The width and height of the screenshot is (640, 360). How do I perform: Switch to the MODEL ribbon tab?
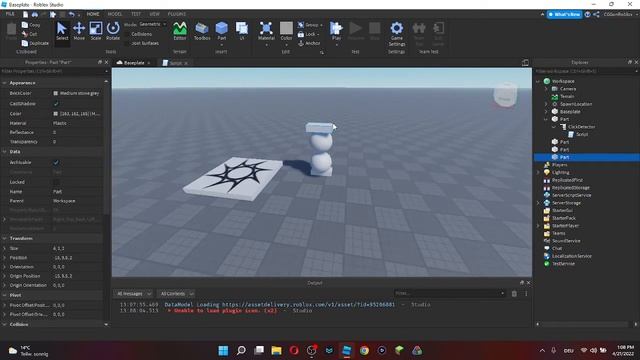click(x=115, y=14)
